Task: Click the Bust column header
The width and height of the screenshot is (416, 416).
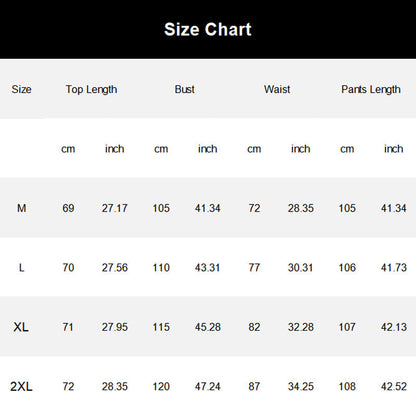Action: 184,89
